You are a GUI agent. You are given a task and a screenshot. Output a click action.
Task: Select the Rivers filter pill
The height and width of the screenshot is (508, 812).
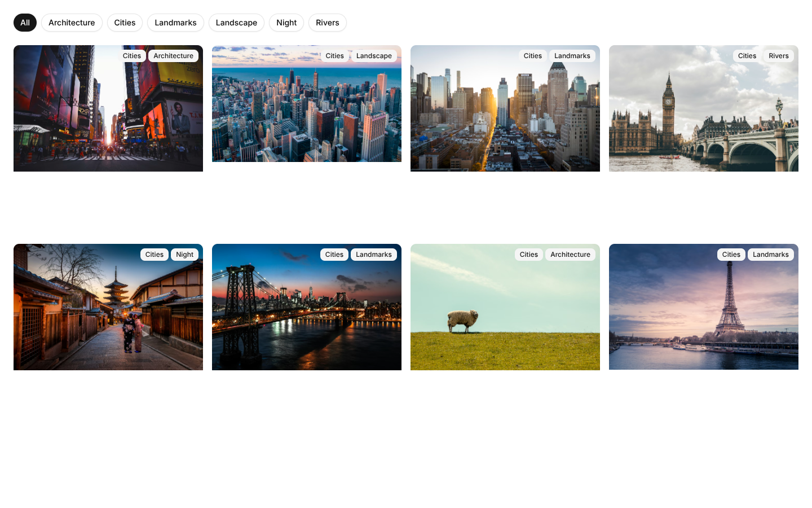328,23
